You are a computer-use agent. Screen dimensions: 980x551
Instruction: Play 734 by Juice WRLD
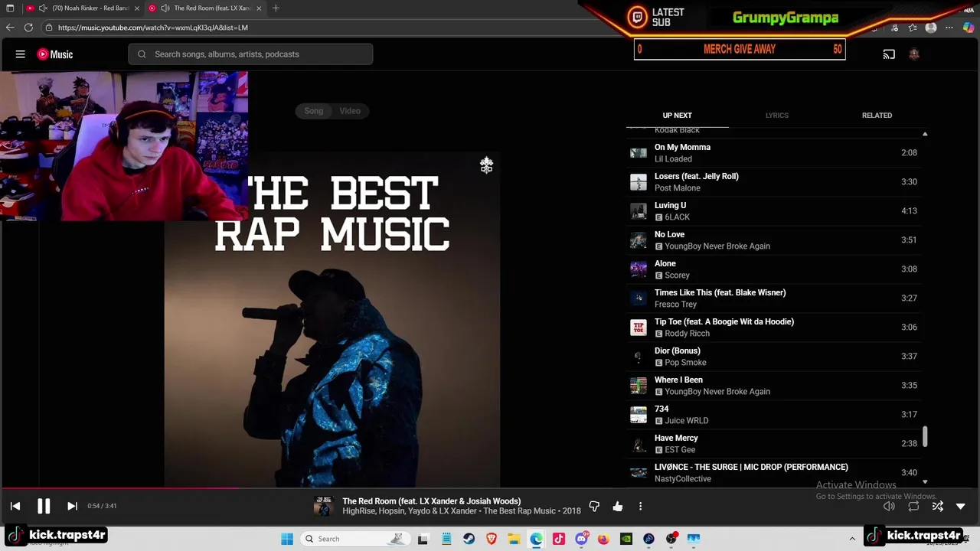(773, 415)
